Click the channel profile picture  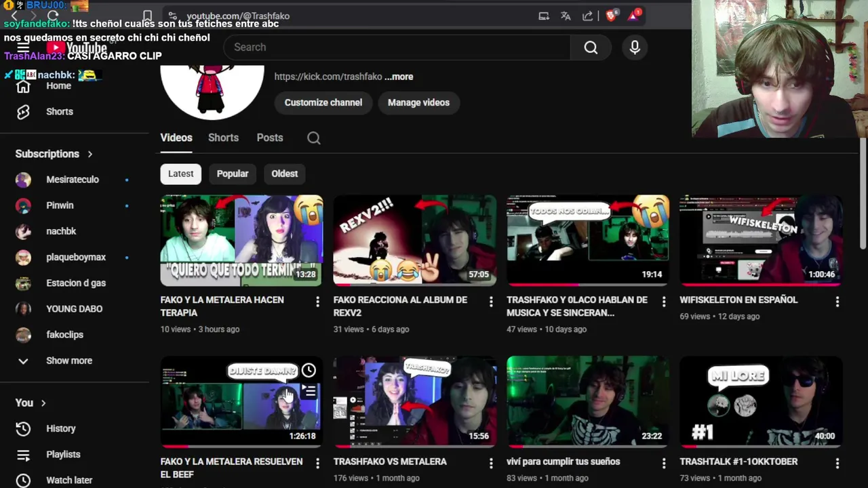[x=212, y=92]
